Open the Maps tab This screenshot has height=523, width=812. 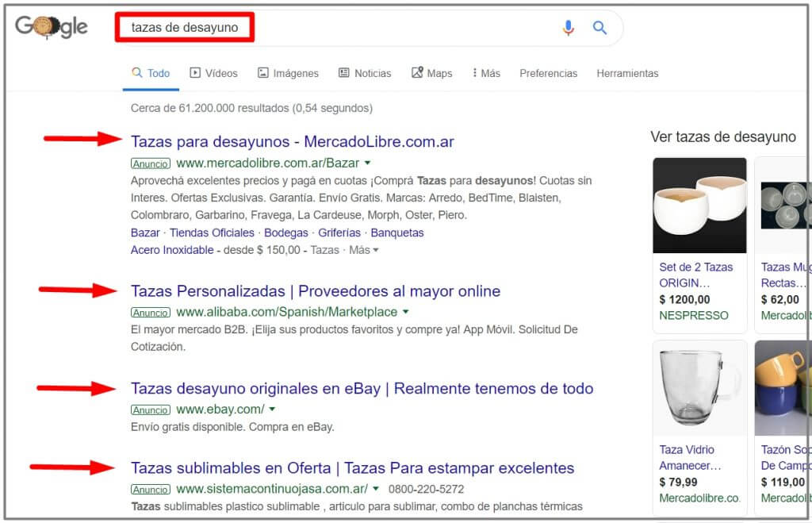click(x=432, y=73)
